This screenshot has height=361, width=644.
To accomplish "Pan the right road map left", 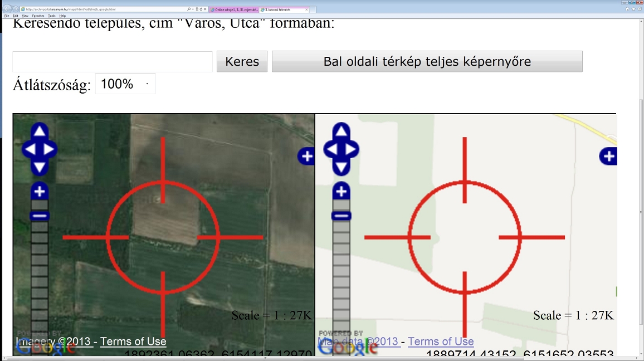I will (331, 149).
